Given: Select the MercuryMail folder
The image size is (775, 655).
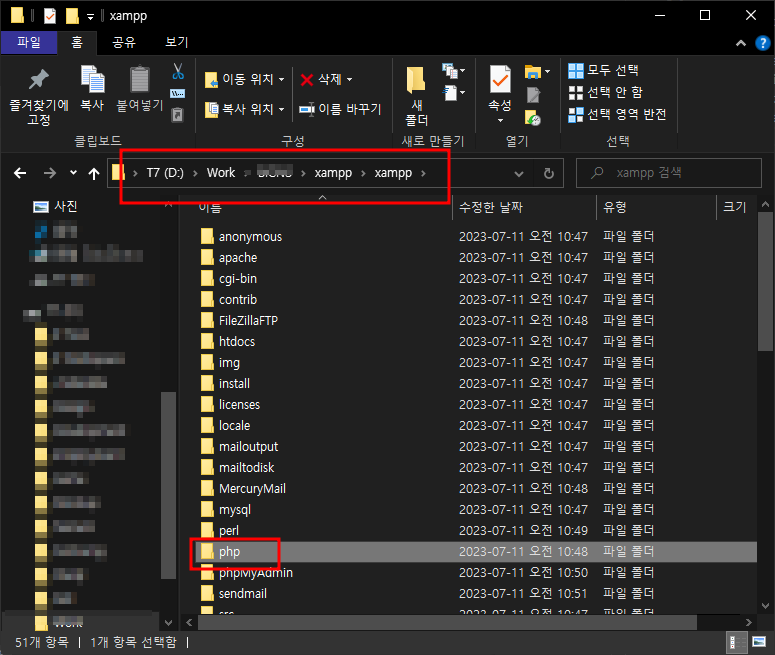Looking at the screenshot, I should click(243, 488).
